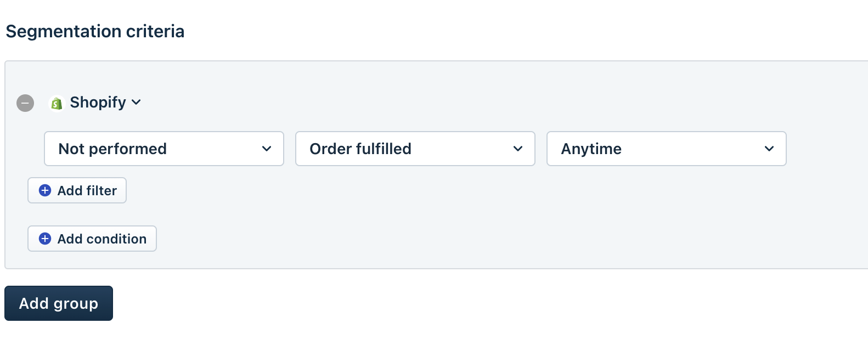
Task: Click the "Add condition" text label
Action: [102, 239]
